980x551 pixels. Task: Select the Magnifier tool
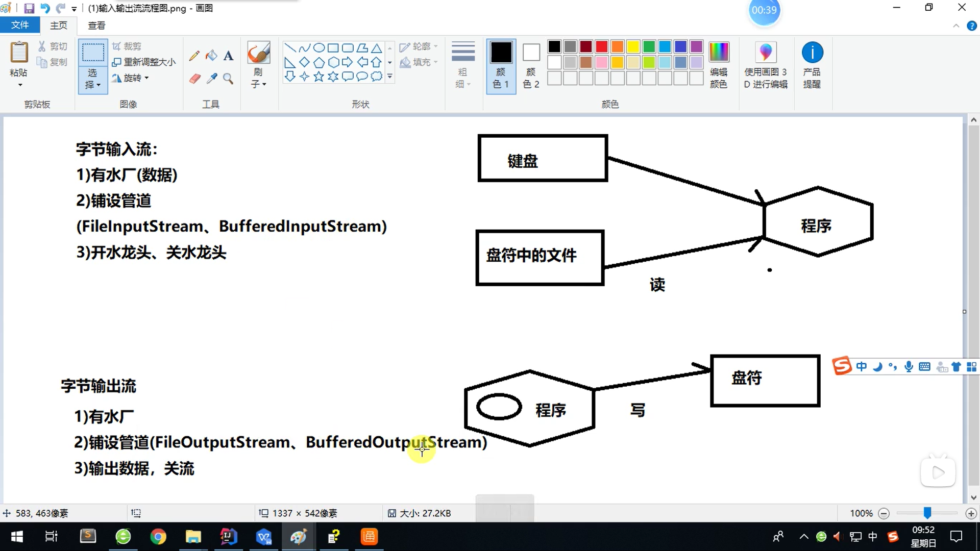[x=228, y=78]
